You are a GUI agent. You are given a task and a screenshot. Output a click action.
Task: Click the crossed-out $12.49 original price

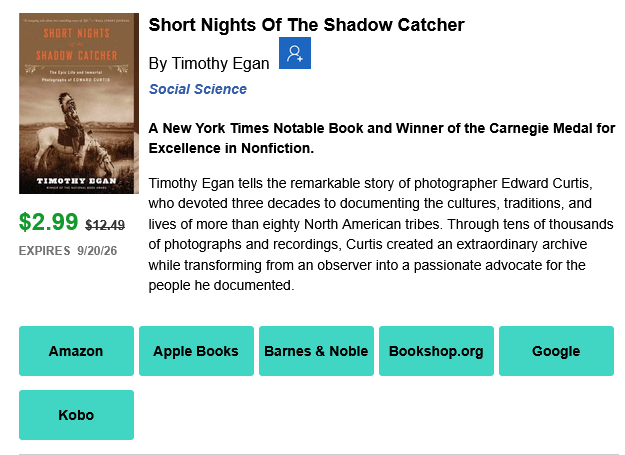click(105, 225)
